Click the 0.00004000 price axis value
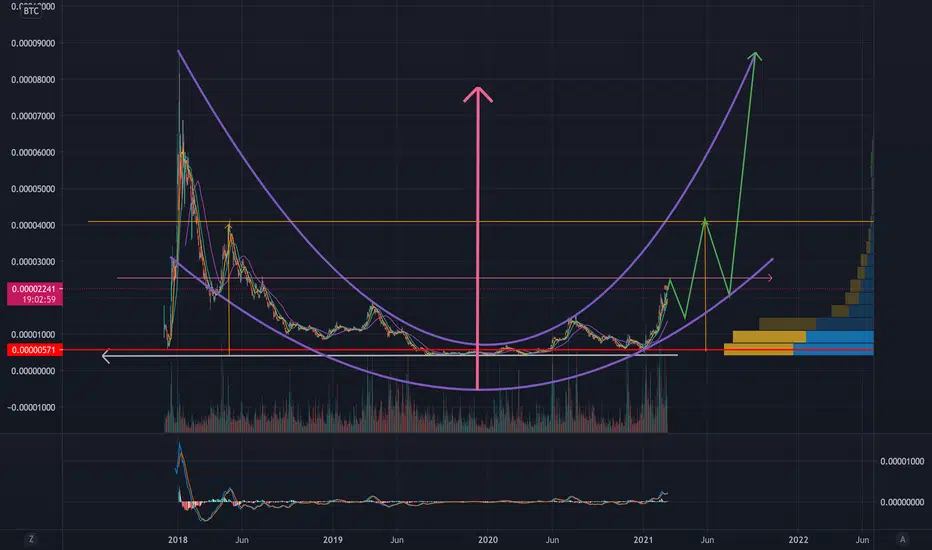Image resolution: width=932 pixels, height=550 pixels. pyautogui.click(x=33, y=225)
